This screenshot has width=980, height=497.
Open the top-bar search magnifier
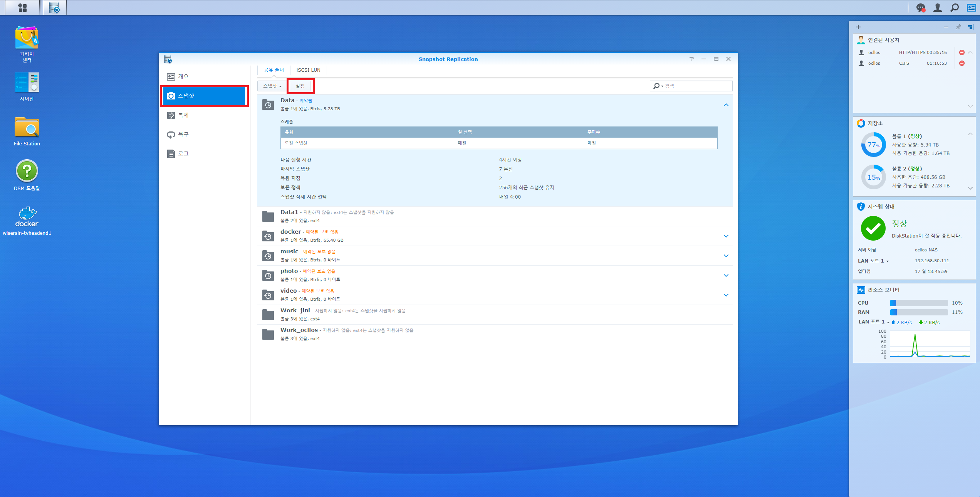(x=954, y=8)
